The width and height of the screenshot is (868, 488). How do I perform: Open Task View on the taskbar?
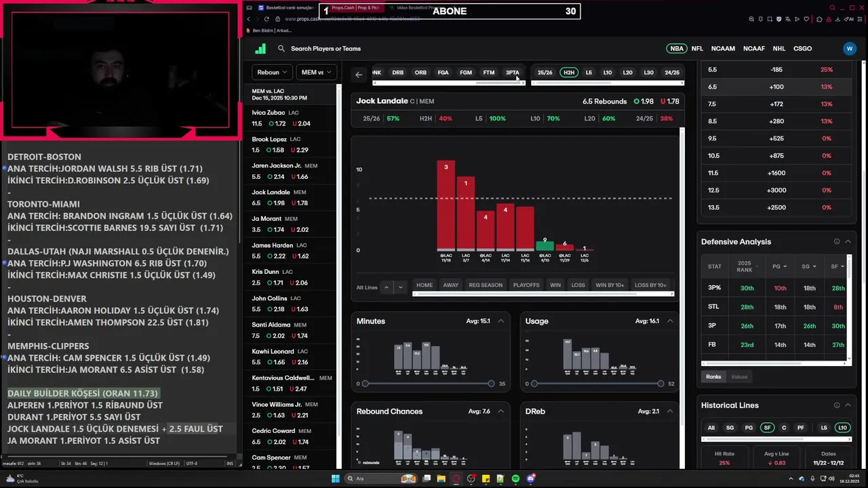point(427,479)
